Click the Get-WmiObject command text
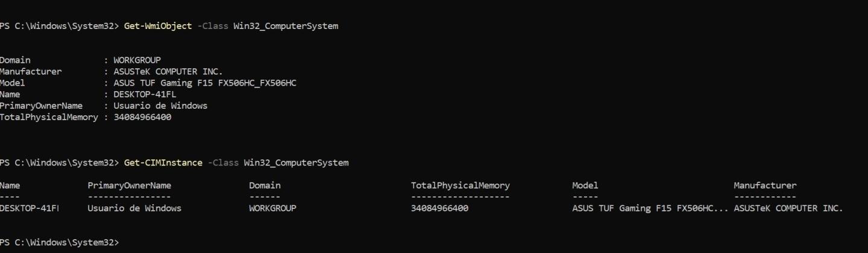 click(158, 26)
